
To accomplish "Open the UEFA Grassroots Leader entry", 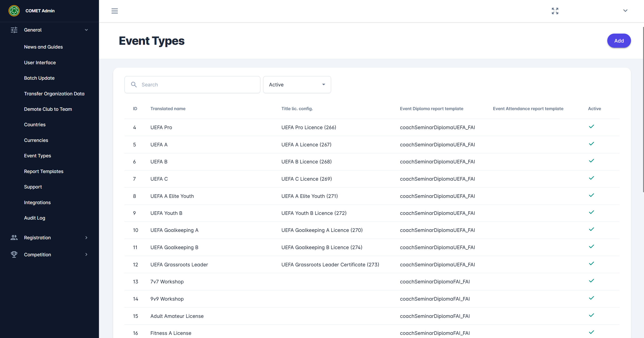I will point(179,265).
